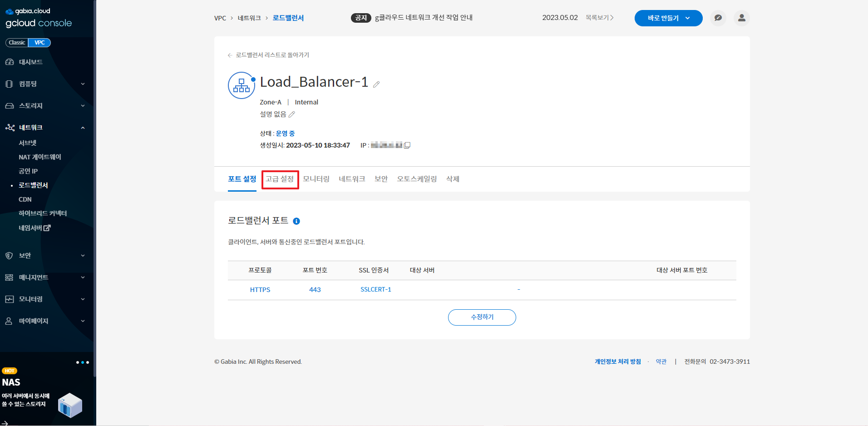Click the 스토리지 storage icon
Screen dimensions: 868x426
[x=10, y=106]
